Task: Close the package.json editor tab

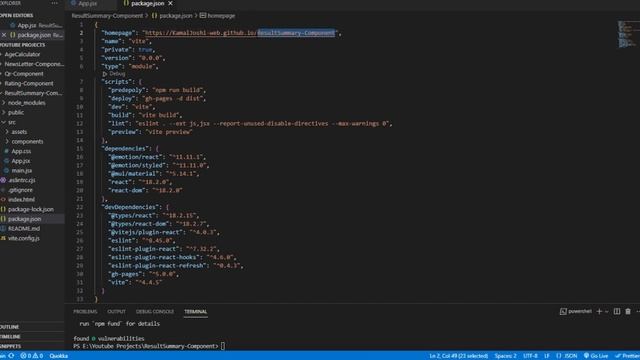Action: tap(170, 3)
